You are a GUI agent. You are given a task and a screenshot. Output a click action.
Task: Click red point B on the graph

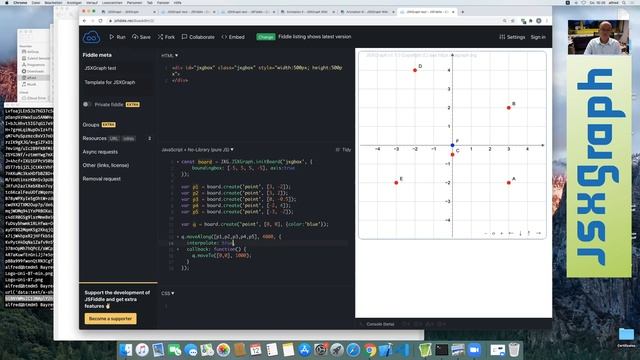[x=509, y=108]
